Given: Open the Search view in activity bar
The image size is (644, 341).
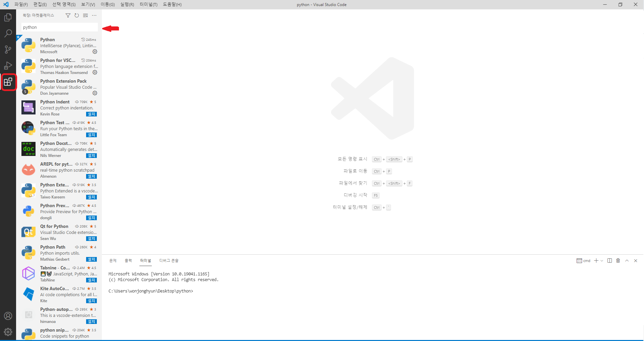Looking at the screenshot, I should [x=8, y=33].
